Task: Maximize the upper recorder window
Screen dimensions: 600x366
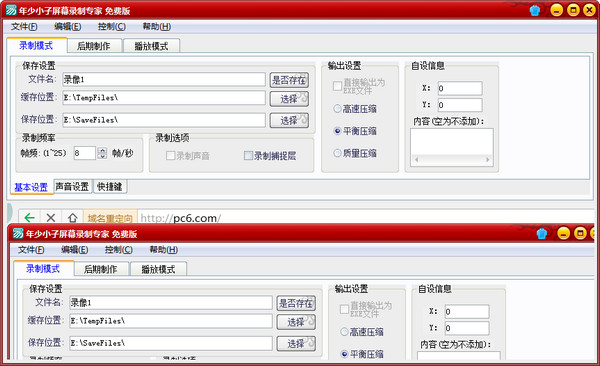Action: [573, 10]
